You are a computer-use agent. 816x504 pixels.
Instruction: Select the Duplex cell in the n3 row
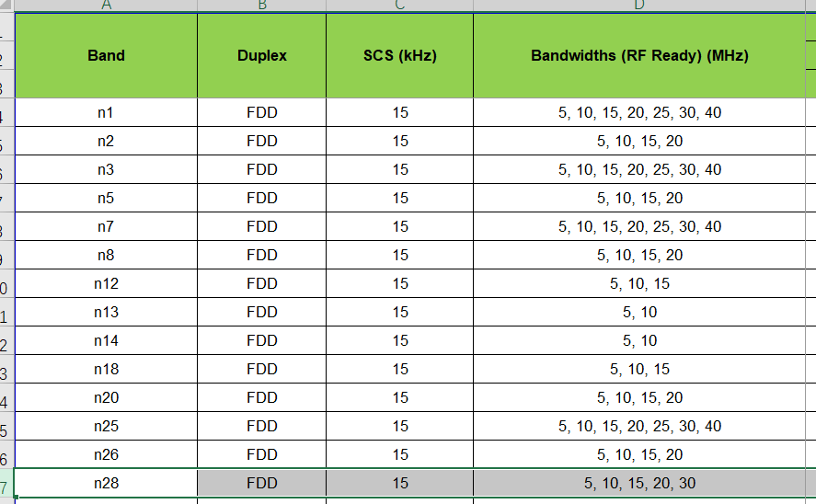pyautogui.click(x=261, y=170)
